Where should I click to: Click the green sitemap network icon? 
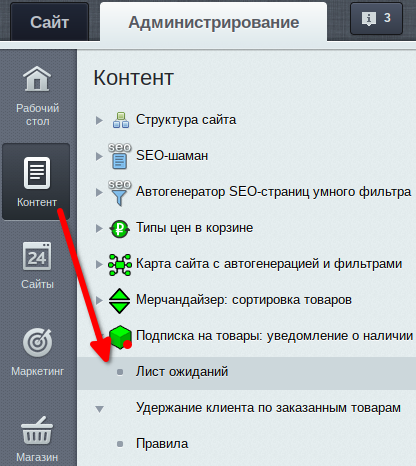click(x=120, y=265)
